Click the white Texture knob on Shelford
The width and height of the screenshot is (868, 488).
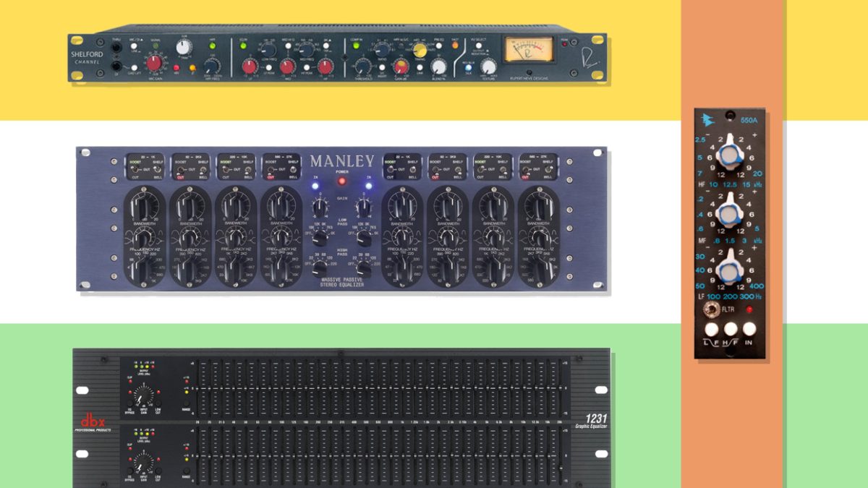tap(490, 67)
